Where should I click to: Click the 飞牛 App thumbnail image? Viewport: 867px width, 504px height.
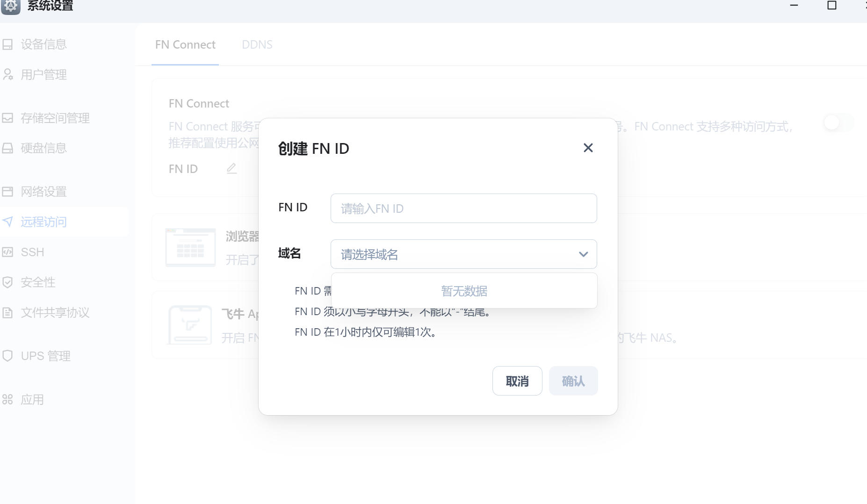(190, 325)
